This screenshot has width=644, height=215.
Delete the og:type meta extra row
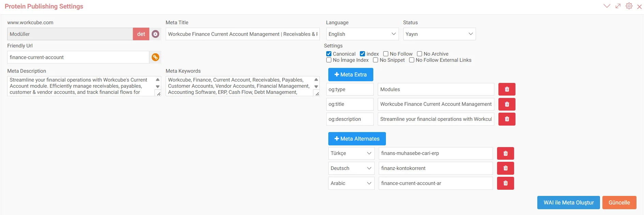(507, 89)
